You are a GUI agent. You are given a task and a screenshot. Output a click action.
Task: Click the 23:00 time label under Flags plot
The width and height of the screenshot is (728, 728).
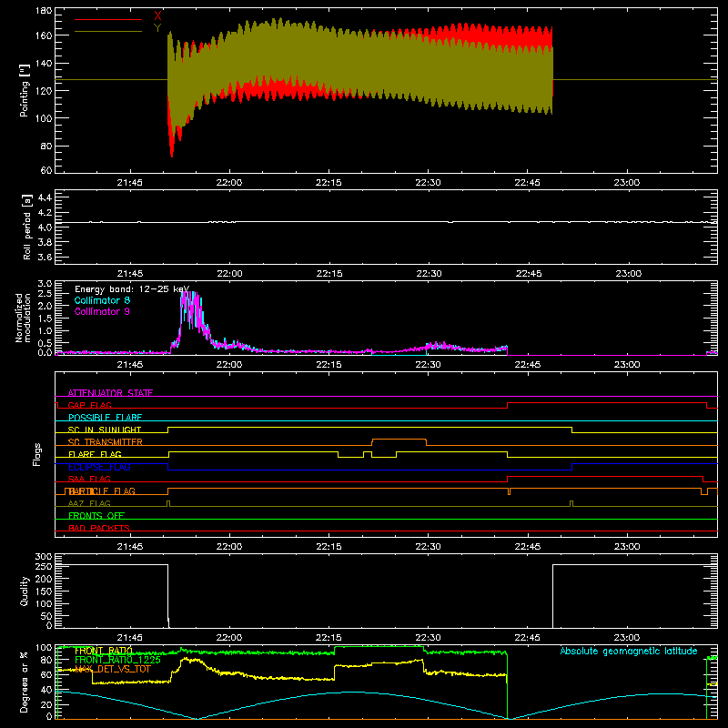[x=627, y=547]
